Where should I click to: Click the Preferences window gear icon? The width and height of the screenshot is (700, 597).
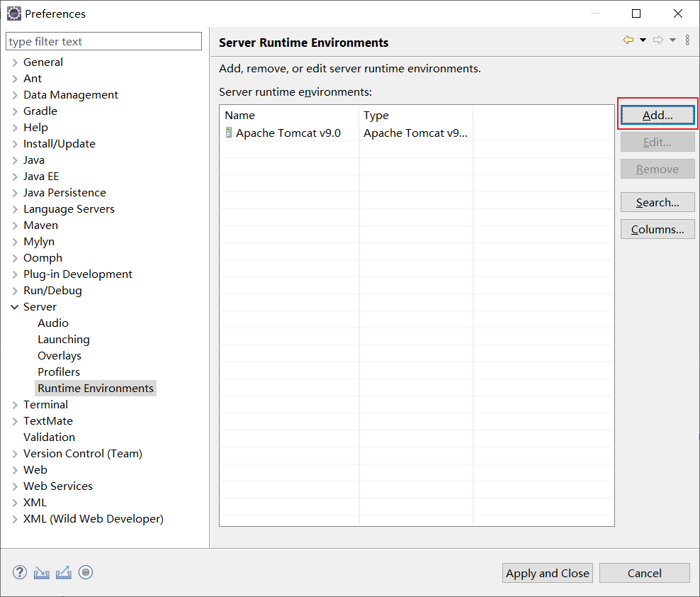pos(14,14)
